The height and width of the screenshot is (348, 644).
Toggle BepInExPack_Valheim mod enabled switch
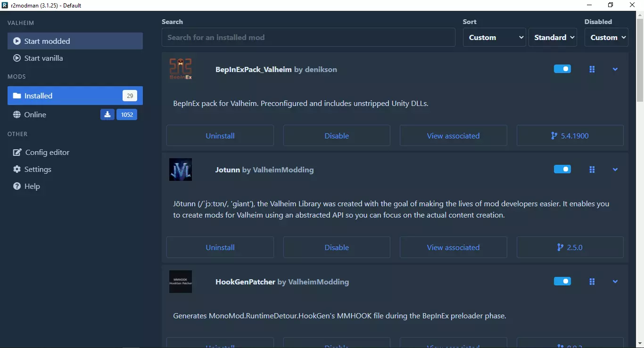pos(562,69)
